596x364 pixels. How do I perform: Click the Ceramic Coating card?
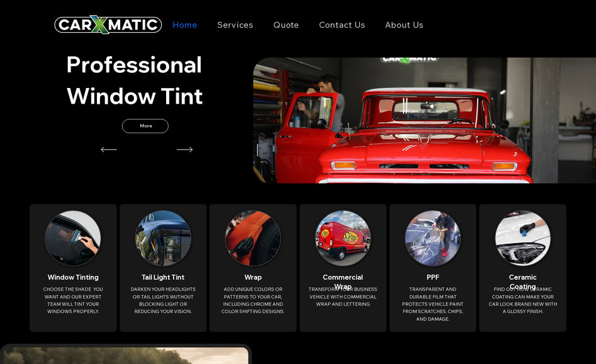coord(522,268)
